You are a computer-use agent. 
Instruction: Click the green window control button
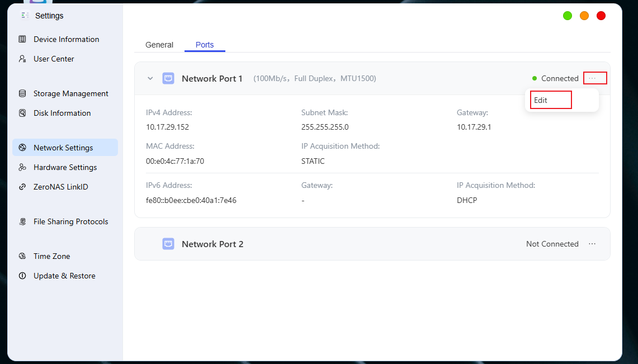[568, 16]
